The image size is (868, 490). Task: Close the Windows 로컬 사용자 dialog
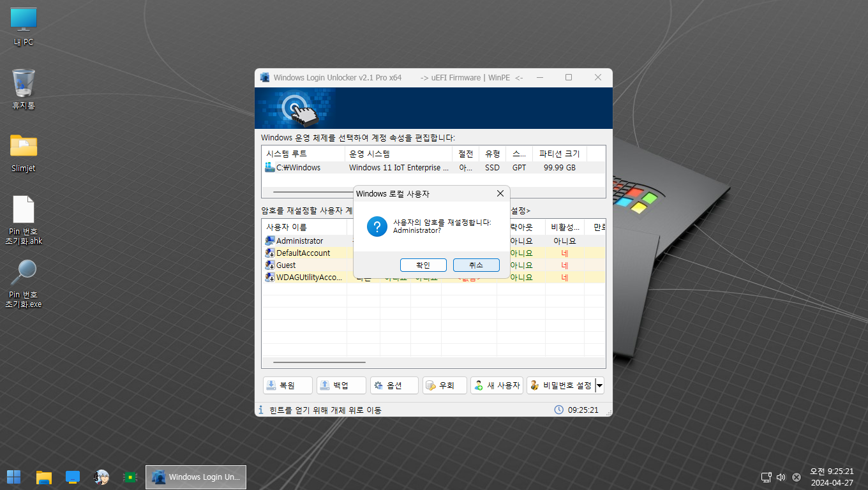pos(500,193)
